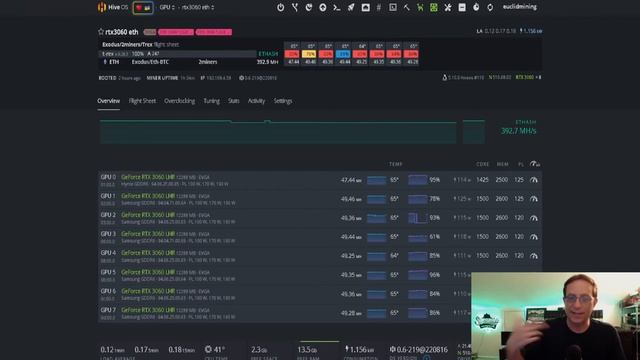The height and width of the screenshot is (360, 640).
Task: Click the hash symbol icon in toolbar
Action: pyautogui.click(x=379, y=7)
